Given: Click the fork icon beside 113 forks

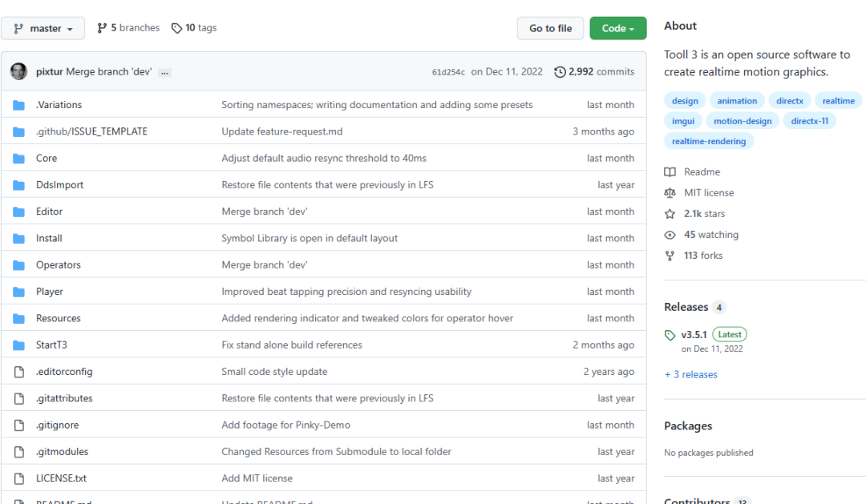Looking at the screenshot, I should 670,255.
